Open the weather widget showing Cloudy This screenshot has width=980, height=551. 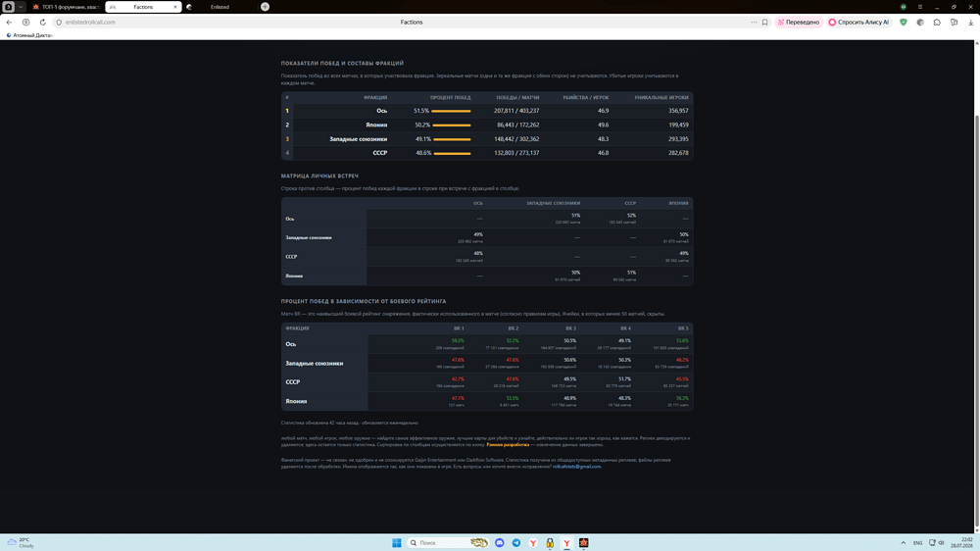(21, 543)
